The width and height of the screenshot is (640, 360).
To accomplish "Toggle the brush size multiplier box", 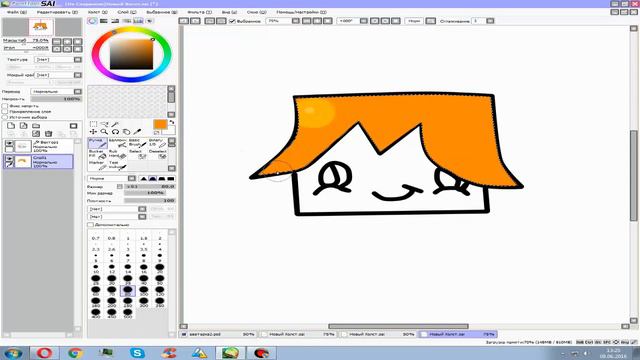I will [120, 187].
